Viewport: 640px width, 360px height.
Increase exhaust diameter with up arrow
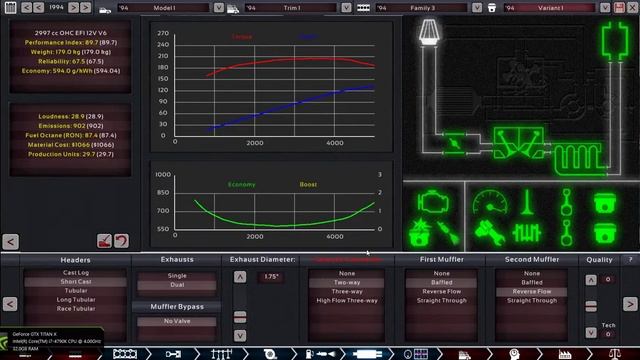[240, 277]
